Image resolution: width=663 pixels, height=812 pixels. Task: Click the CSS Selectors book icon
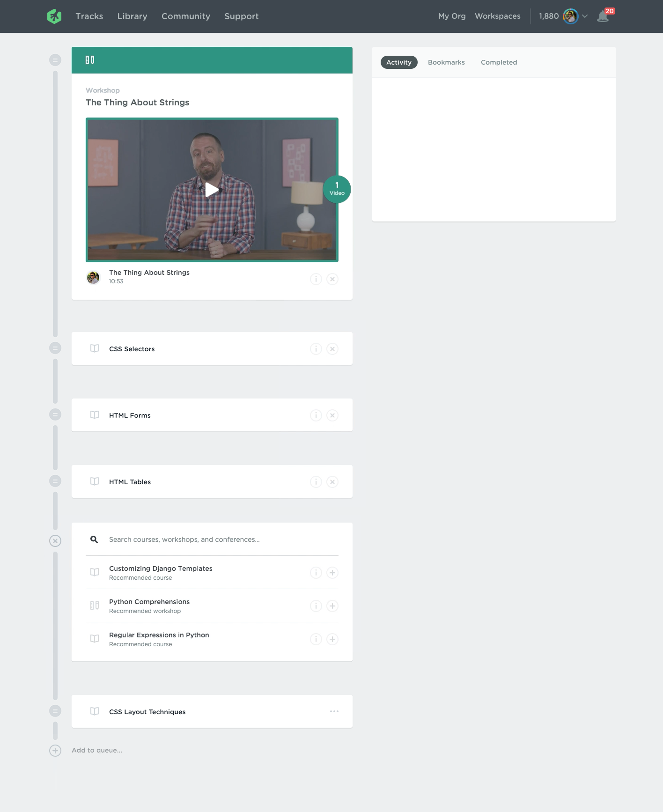95,348
